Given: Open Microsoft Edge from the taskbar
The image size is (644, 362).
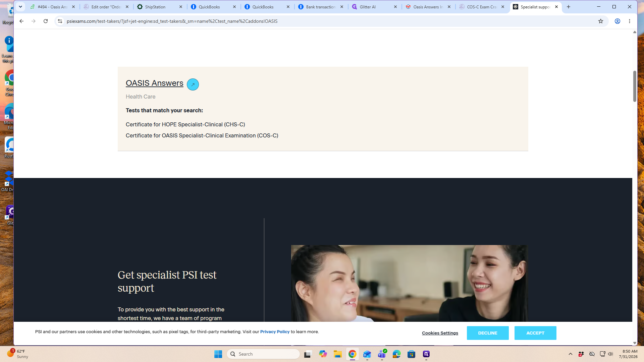Looking at the screenshot, I should [x=396, y=354].
